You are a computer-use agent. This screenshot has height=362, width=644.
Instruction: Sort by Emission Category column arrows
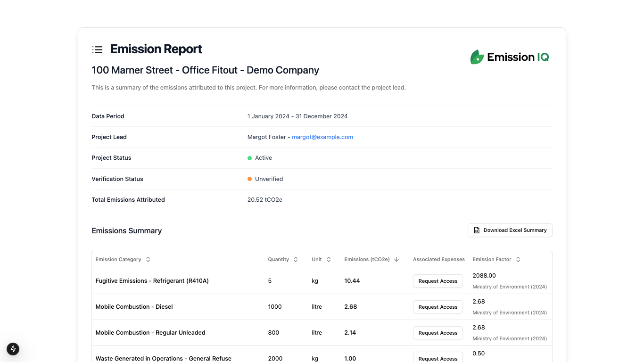point(148,260)
